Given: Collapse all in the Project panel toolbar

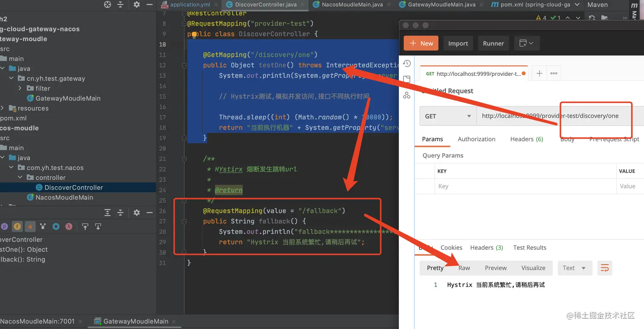Looking at the screenshot, I should click(x=121, y=4).
